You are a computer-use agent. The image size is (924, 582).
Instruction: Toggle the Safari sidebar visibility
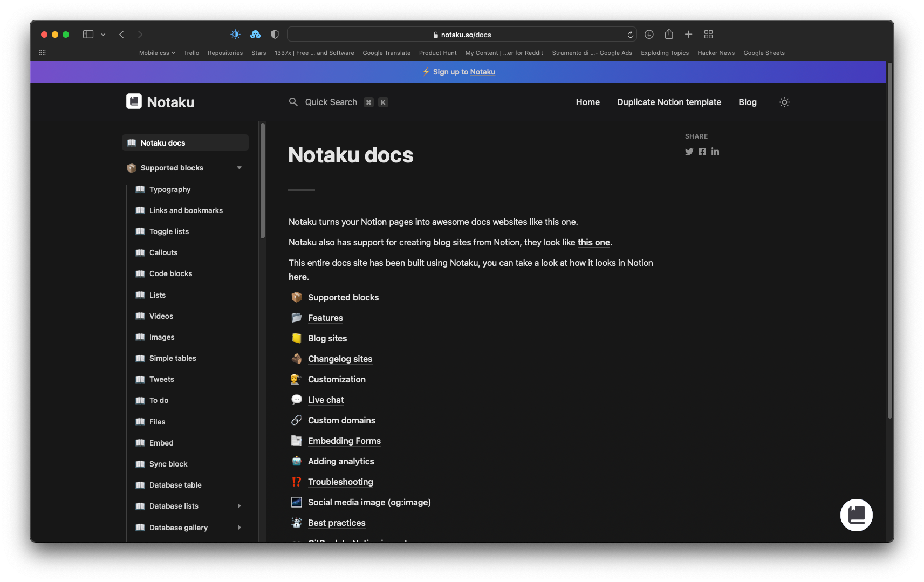[87, 34]
